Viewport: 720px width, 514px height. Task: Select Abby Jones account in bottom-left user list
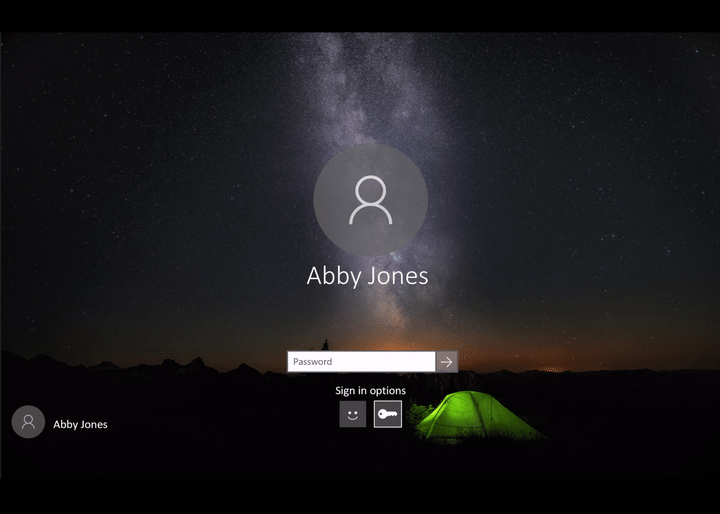pos(60,423)
